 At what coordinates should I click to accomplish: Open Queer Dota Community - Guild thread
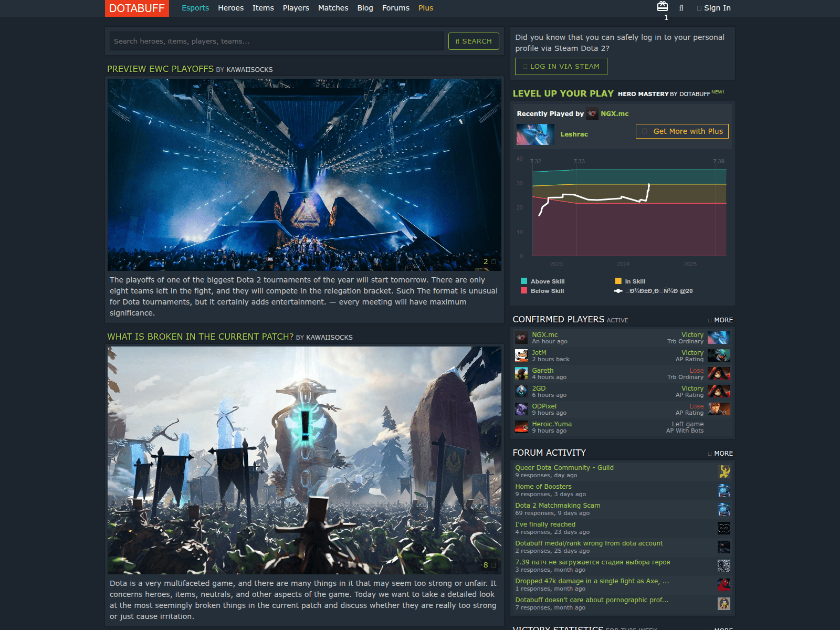point(564,467)
